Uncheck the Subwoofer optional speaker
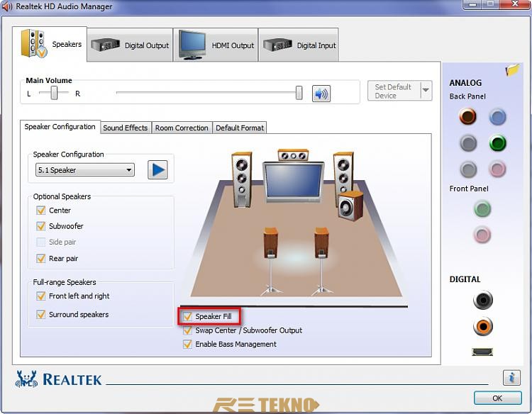Viewport: 532px width, 414px height. coord(41,226)
